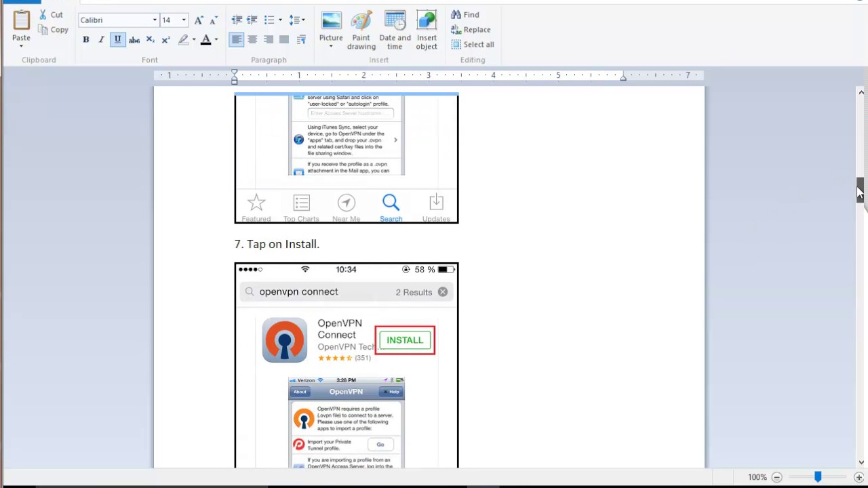Toggle strikethrough formatting
This screenshot has width=868, height=488.
[134, 40]
